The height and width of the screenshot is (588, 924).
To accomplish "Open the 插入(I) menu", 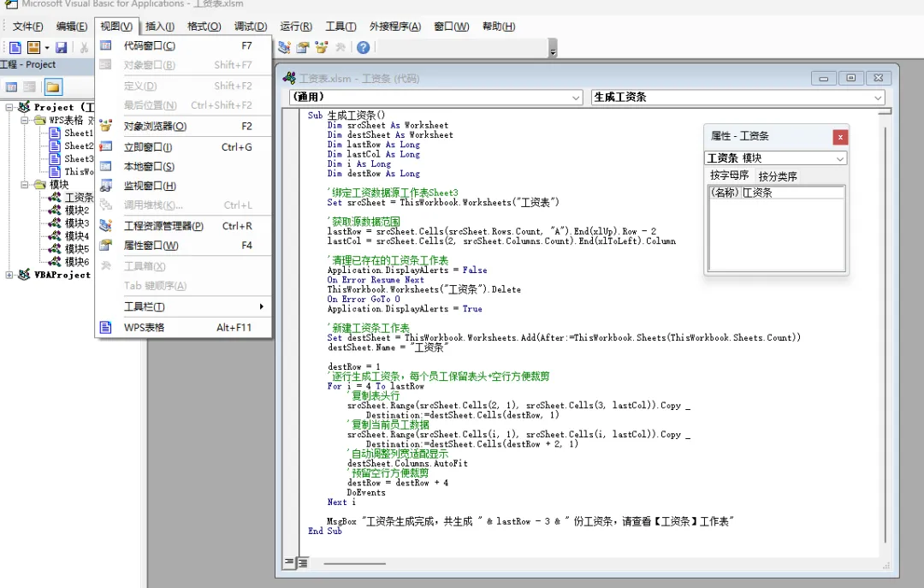I will tap(160, 27).
